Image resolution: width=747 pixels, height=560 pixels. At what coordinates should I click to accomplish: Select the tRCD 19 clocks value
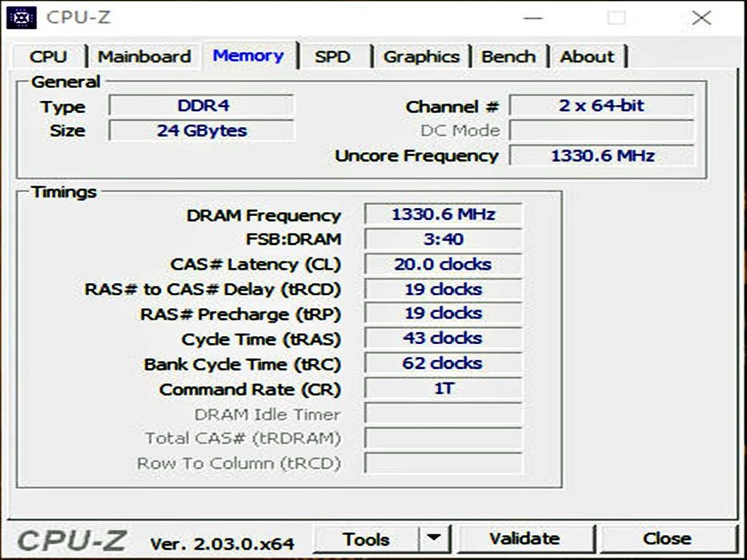(444, 289)
